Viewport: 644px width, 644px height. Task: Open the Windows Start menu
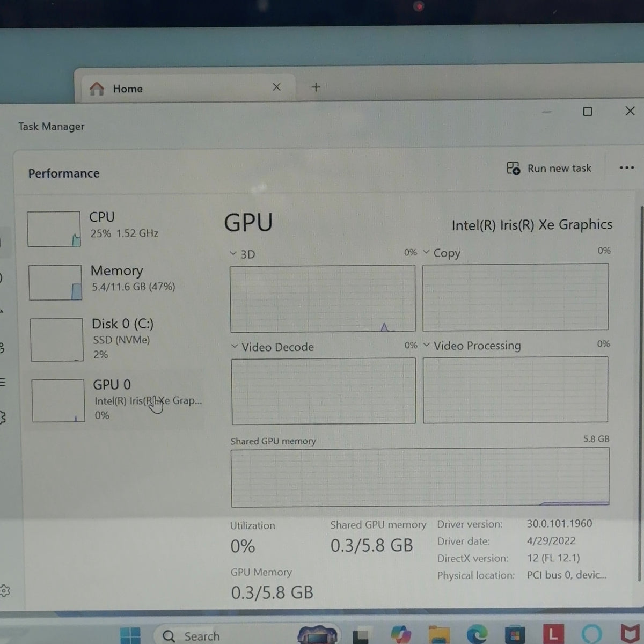click(x=130, y=636)
